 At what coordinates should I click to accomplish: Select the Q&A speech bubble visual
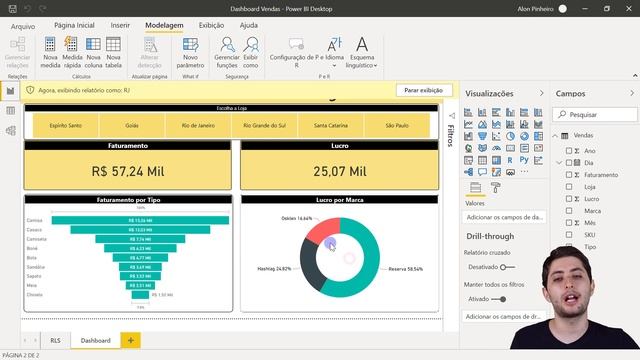(x=482, y=172)
